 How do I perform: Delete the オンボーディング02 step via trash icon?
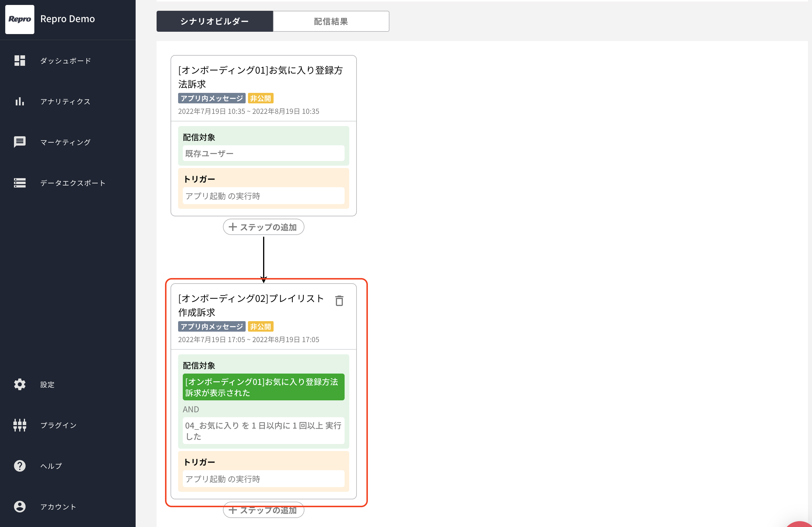tap(339, 301)
